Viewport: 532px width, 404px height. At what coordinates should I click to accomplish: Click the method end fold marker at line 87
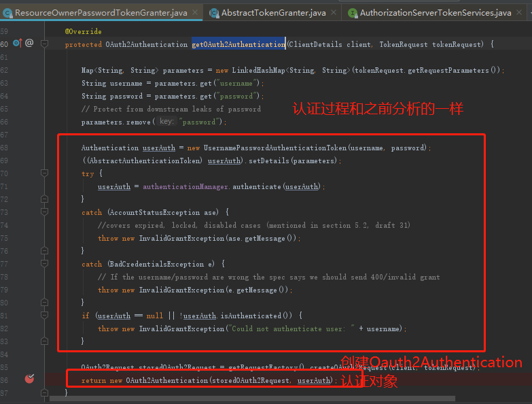[44, 393]
